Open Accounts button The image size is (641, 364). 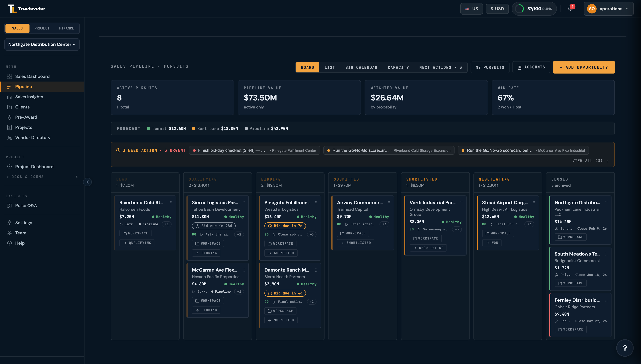pos(531,67)
